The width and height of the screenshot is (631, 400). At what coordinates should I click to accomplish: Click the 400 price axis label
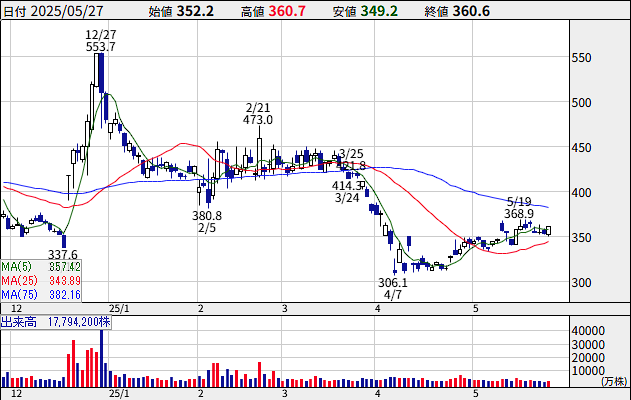(x=582, y=193)
